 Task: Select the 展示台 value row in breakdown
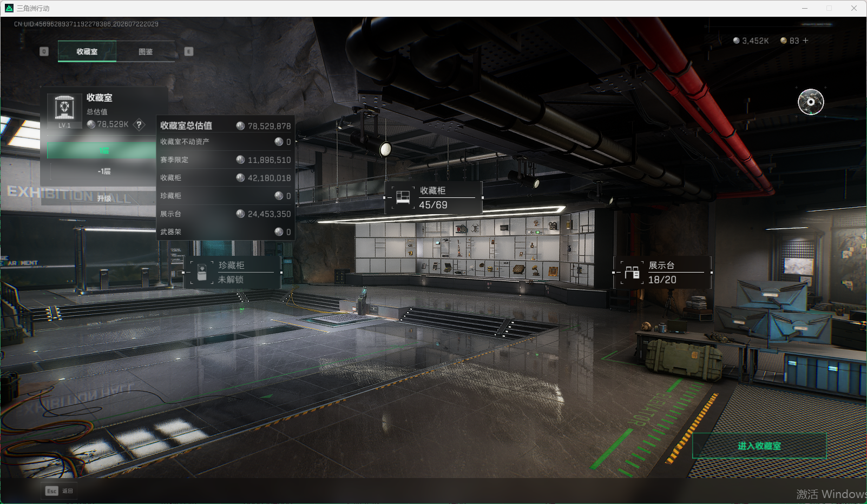tap(225, 214)
